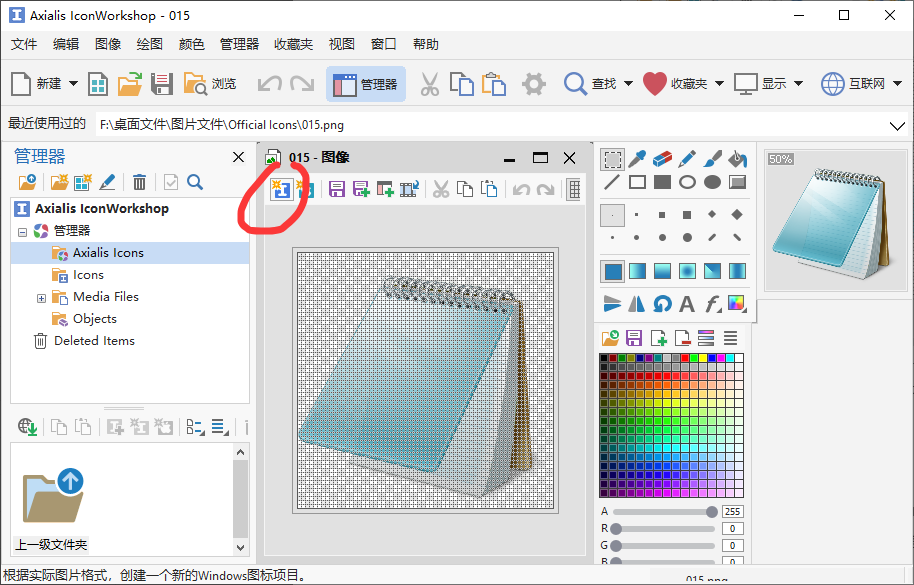Choose the Text tool
This screenshot has width=914, height=585.
coord(687,303)
